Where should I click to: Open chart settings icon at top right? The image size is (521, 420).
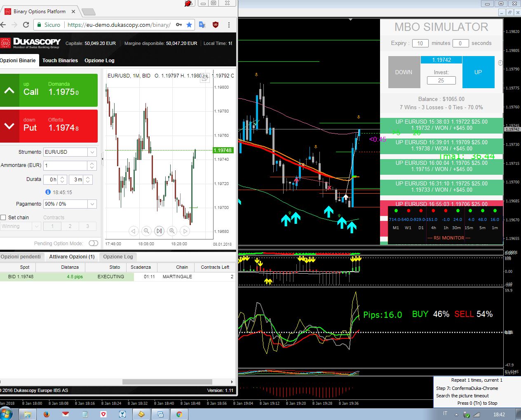tap(205, 78)
